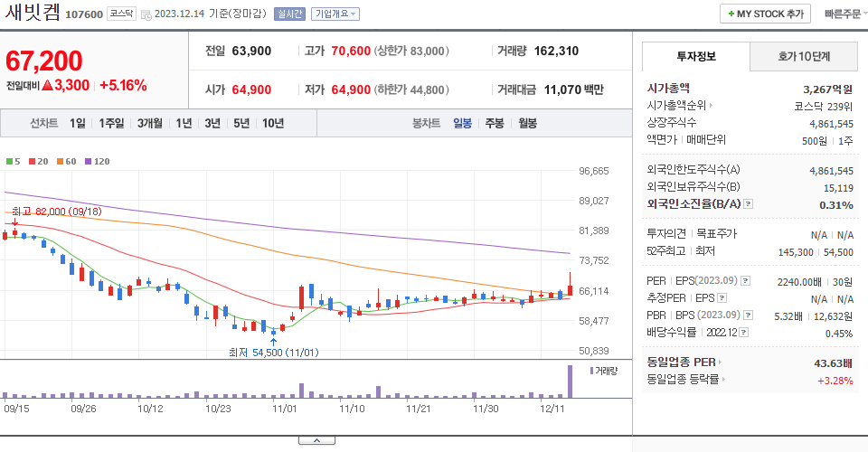Click the 시가총액 3,267억원 value
The image size is (868, 452).
click(x=827, y=89)
